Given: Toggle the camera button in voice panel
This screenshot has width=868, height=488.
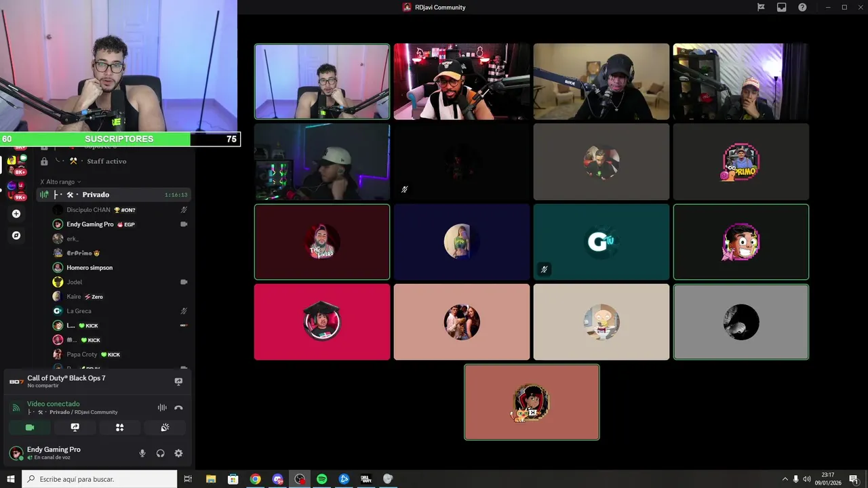Looking at the screenshot, I should click(30, 428).
